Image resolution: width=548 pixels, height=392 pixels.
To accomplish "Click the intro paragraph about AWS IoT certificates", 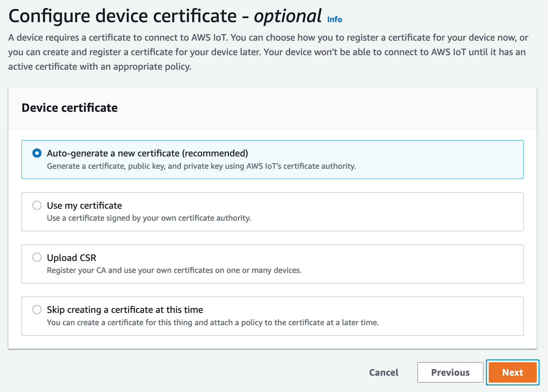I will [x=268, y=52].
